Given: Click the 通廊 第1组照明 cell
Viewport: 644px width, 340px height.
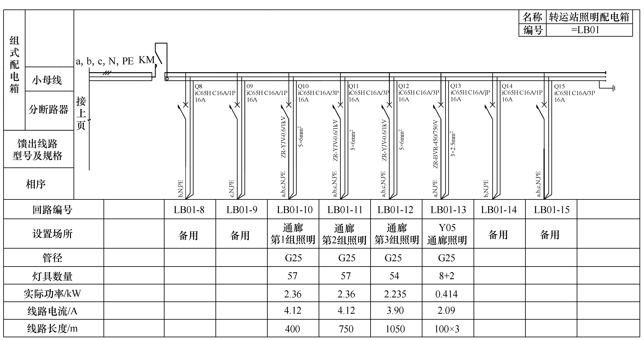Looking at the screenshot, I should [x=293, y=234].
